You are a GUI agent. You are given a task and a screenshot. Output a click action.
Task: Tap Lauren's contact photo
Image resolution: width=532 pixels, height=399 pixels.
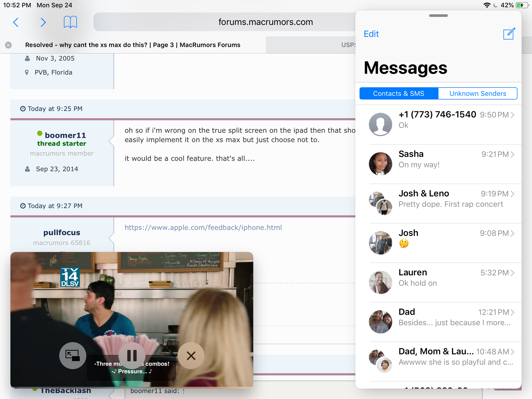[380, 282]
